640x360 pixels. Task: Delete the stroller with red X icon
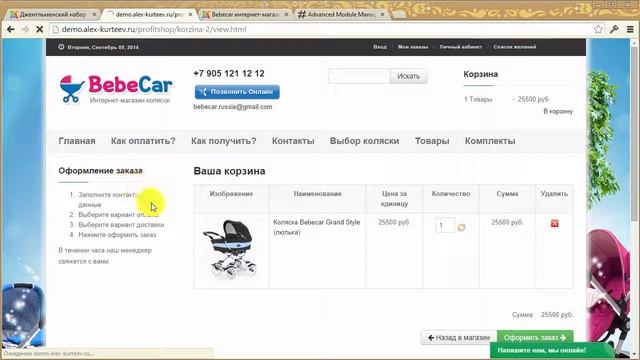tap(554, 223)
